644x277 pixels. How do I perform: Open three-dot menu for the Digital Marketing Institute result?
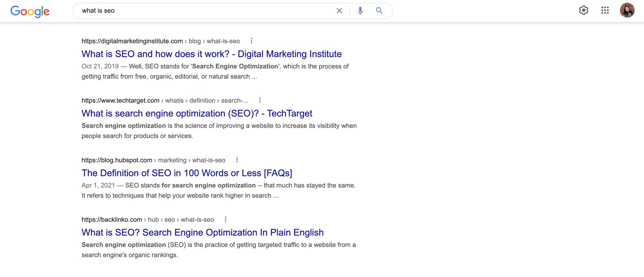coord(251,41)
